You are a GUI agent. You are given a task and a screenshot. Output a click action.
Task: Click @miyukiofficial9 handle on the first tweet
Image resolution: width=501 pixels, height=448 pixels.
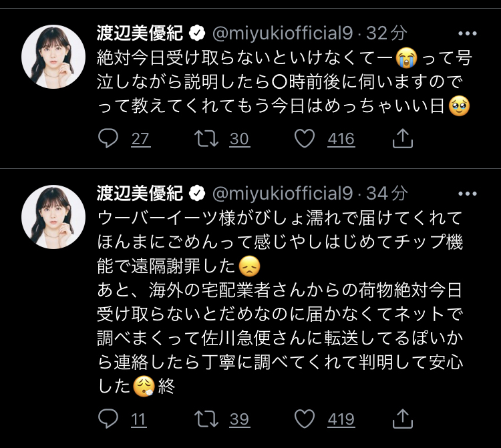click(282, 33)
